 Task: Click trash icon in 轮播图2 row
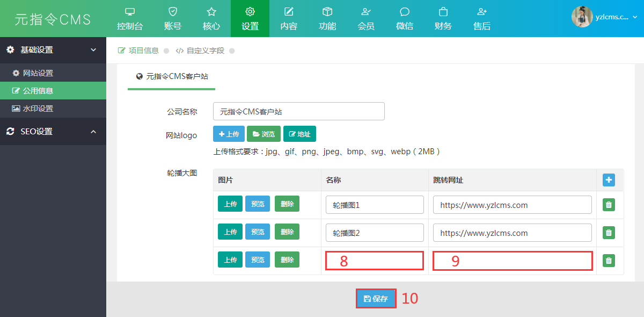click(x=609, y=233)
